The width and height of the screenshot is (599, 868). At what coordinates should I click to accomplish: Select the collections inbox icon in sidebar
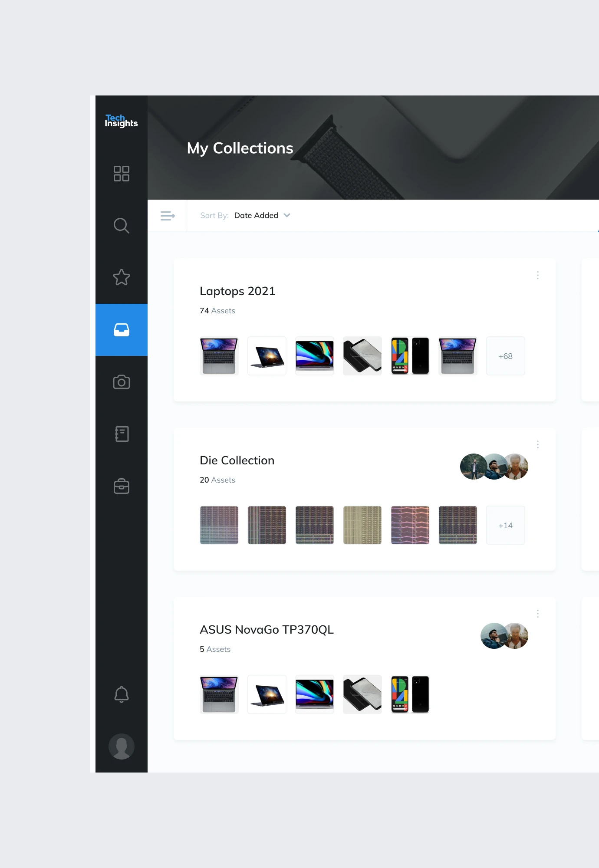121,330
